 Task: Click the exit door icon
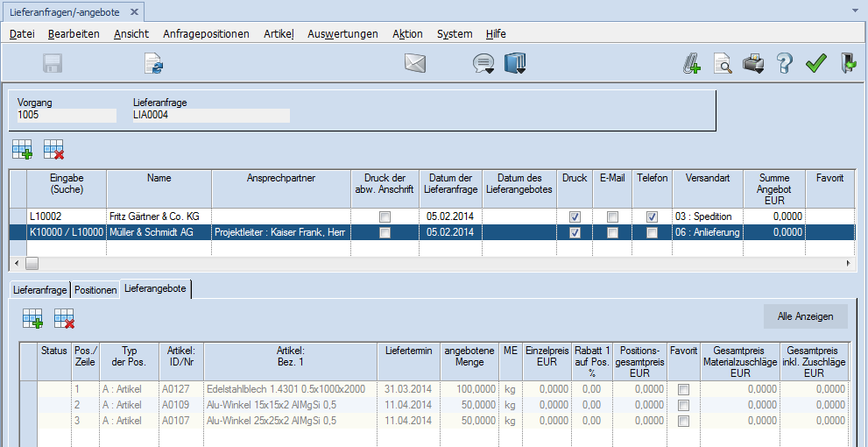[x=848, y=63]
